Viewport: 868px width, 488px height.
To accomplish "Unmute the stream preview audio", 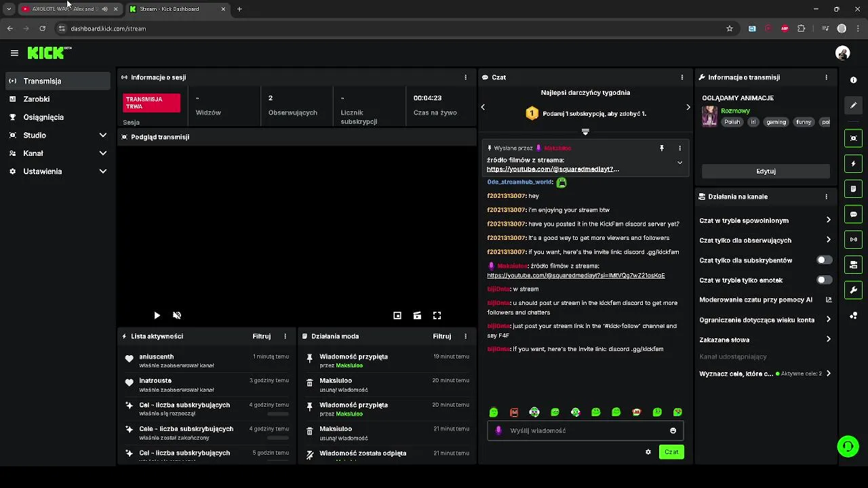I will (x=177, y=315).
